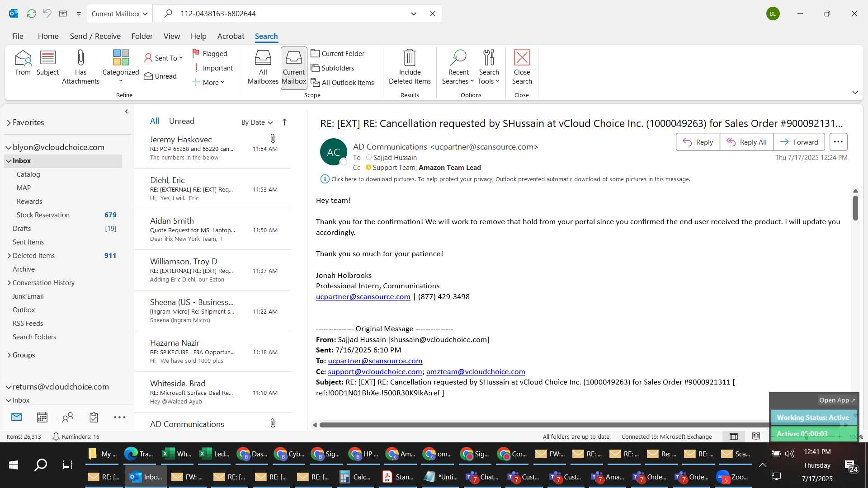This screenshot has height=488, width=868.
Task: Open more message actions ellipsis
Action: pyautogui.click(x=838, y=142)
